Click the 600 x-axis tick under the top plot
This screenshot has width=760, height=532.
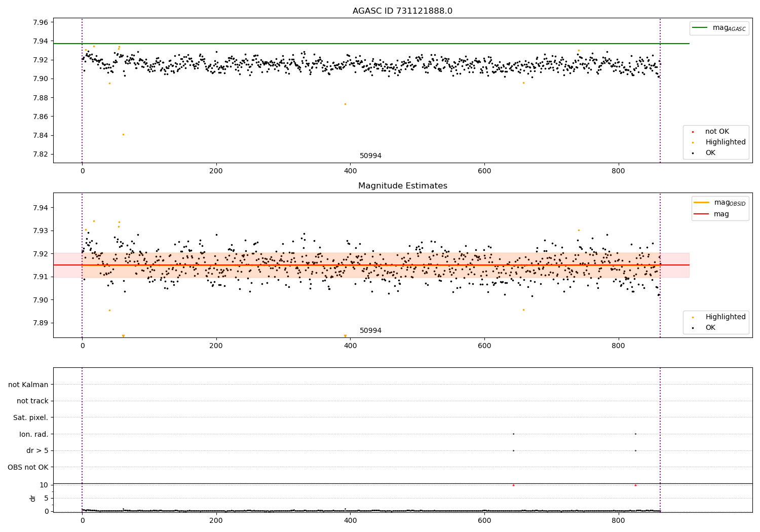point(484,171)
